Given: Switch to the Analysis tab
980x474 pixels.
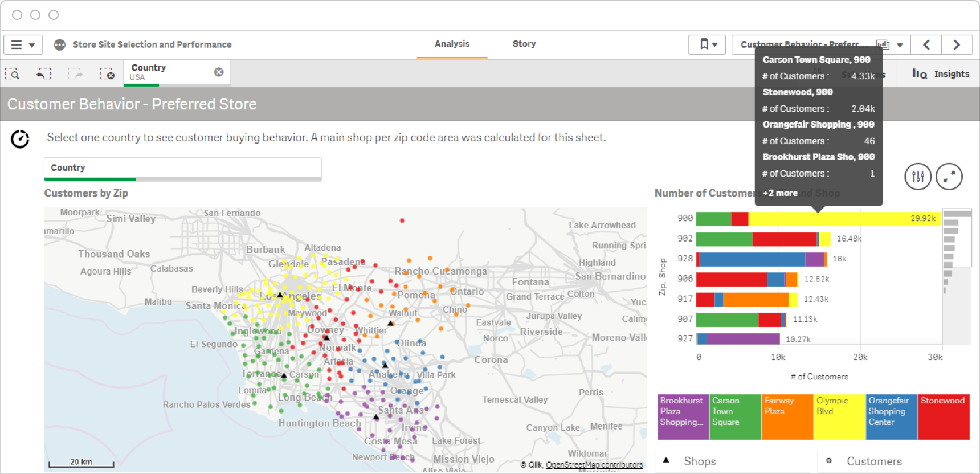Looking at the screenshot, I should tap(452, 44).
